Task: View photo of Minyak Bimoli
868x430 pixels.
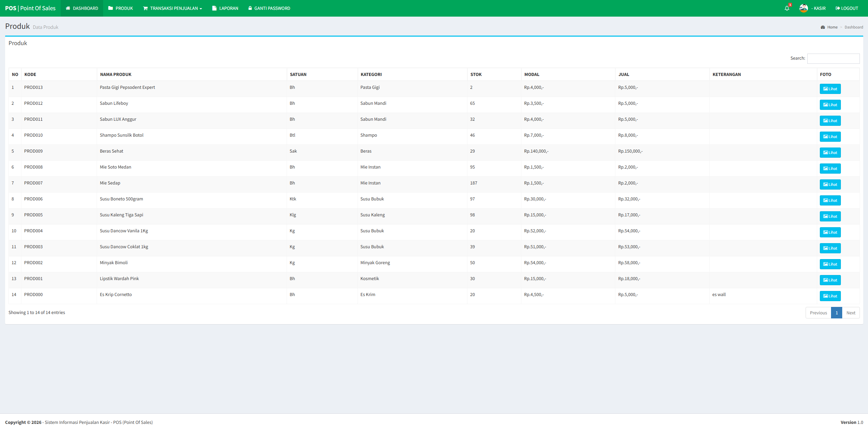Action: point(830,264)
